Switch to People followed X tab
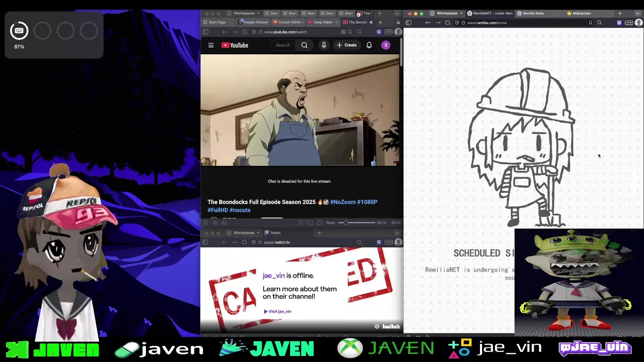Viewport: 644px width, 362px height. pos(253,22)
